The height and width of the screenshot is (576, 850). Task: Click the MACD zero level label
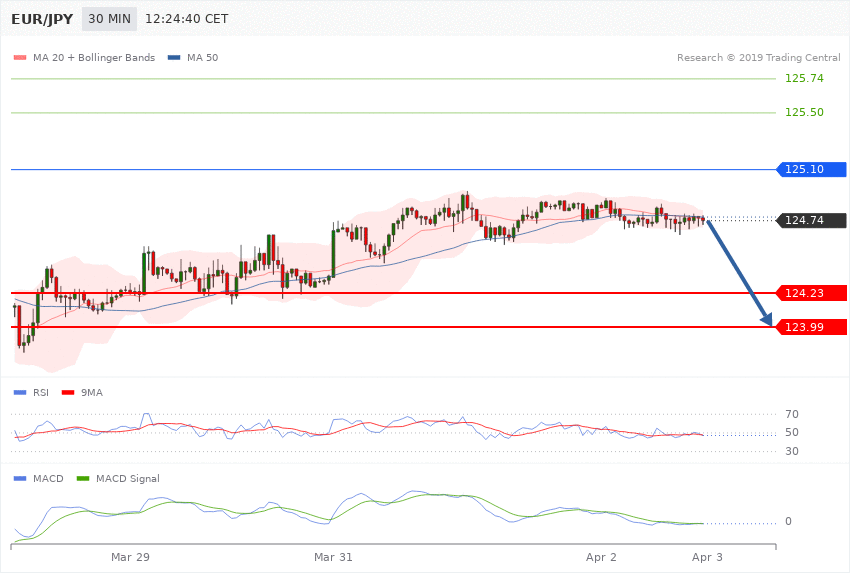point(788,521)
